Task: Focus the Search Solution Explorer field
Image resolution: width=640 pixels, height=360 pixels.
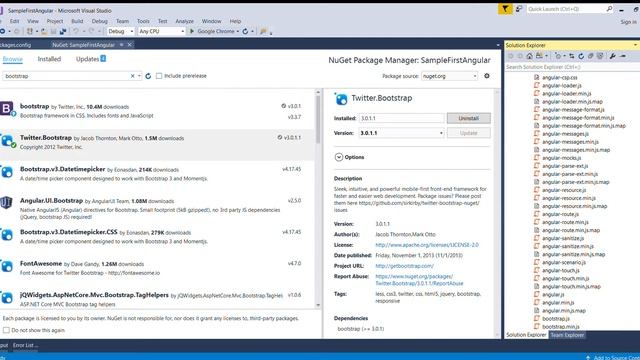Action: 571,67
